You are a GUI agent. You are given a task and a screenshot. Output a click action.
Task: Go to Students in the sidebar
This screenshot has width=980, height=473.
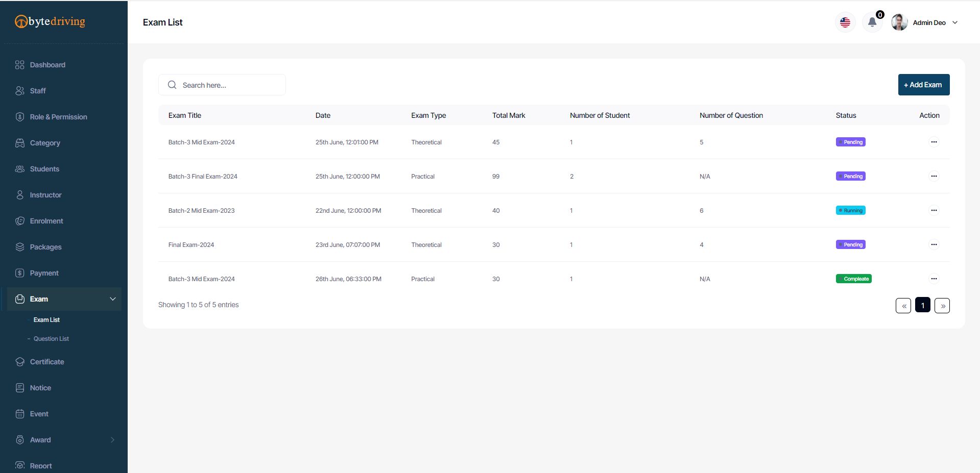(x=44, y=169)
